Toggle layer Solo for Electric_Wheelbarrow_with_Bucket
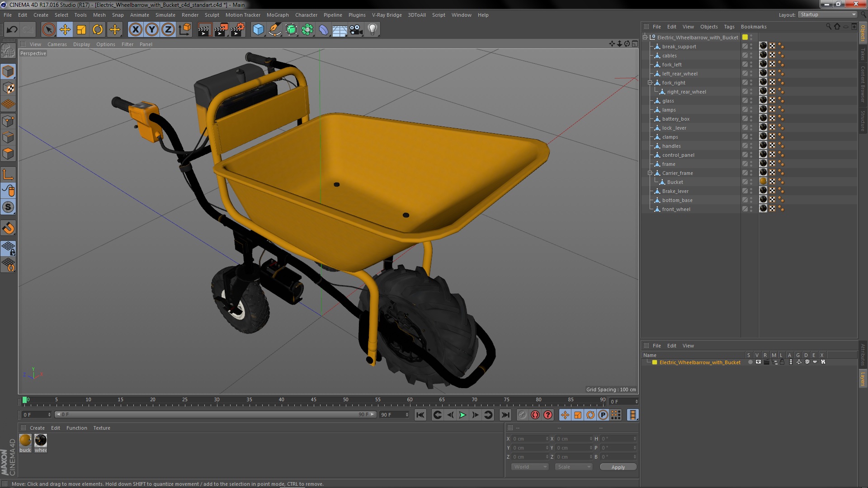 click(x=750, y=362)
